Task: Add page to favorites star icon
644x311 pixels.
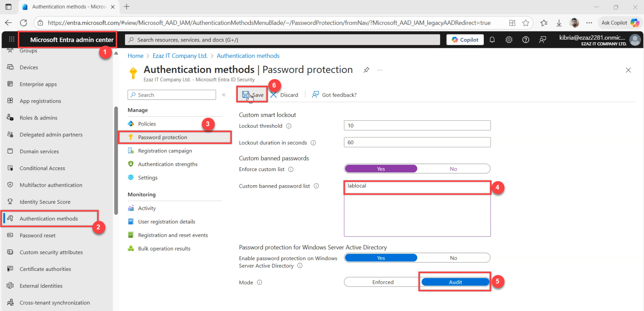Action: pos(526,23)
